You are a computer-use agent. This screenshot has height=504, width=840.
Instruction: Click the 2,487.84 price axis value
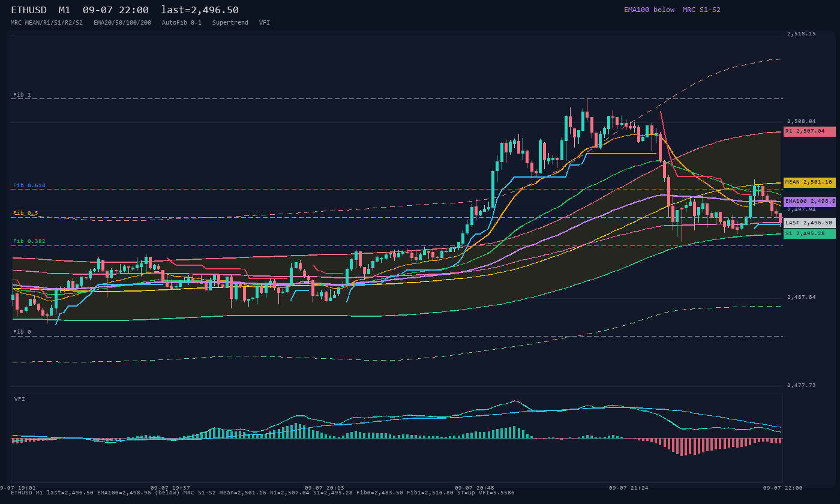(x=802, y=297)
